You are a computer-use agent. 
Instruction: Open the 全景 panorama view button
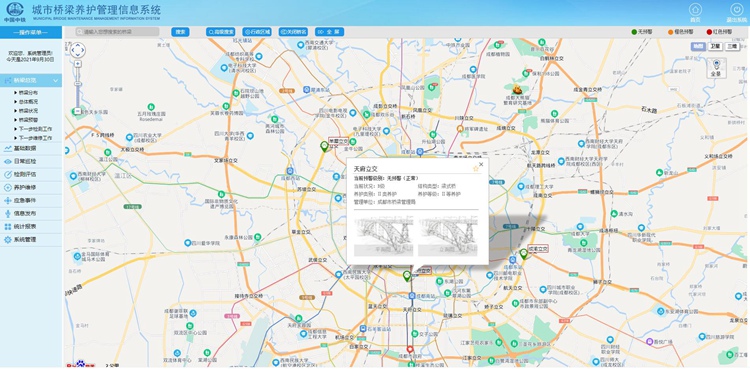pyautogui.click(x=716, y=67)
